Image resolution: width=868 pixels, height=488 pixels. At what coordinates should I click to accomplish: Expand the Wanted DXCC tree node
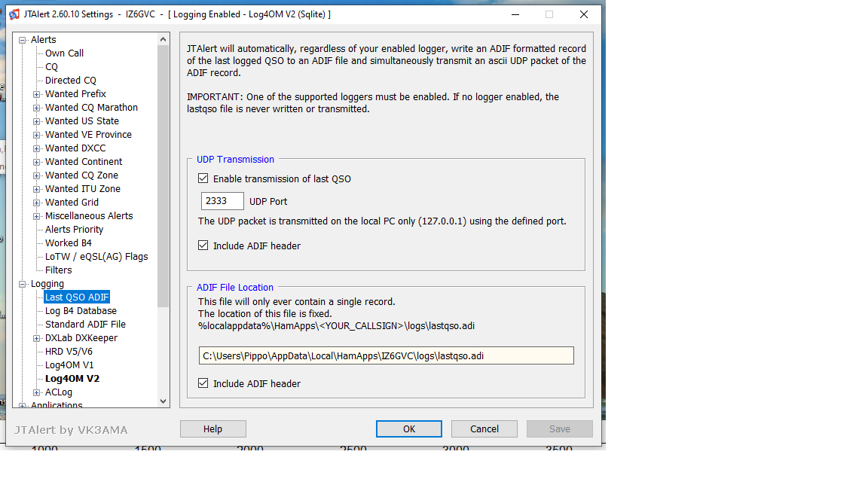[x=36, y=148]
